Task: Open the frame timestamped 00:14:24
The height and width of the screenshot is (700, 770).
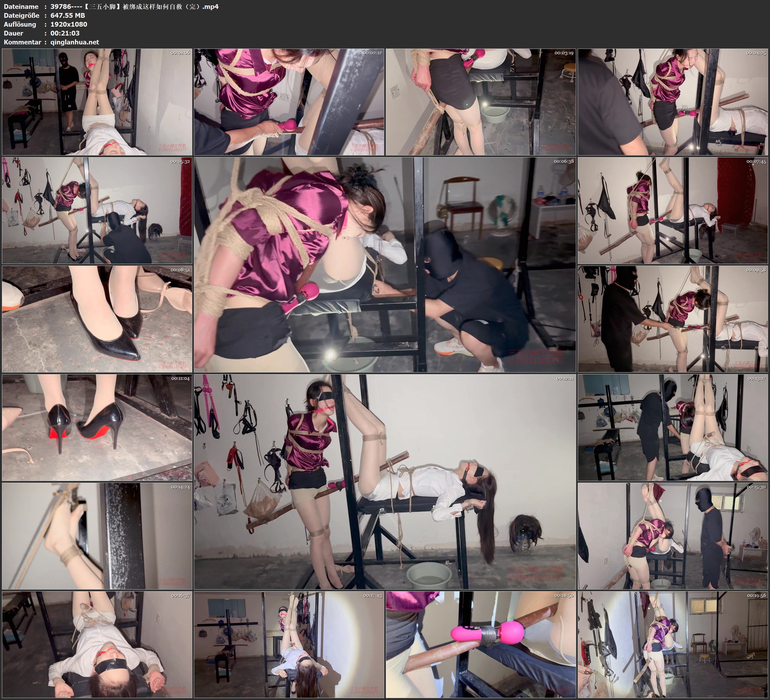Action: click(x=97, y=536)
